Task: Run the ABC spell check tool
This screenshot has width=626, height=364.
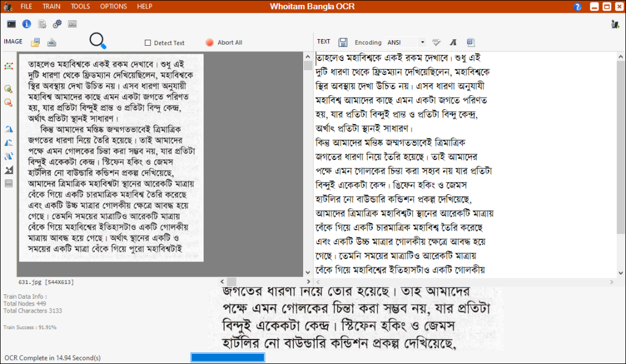Action: point(436,42)
